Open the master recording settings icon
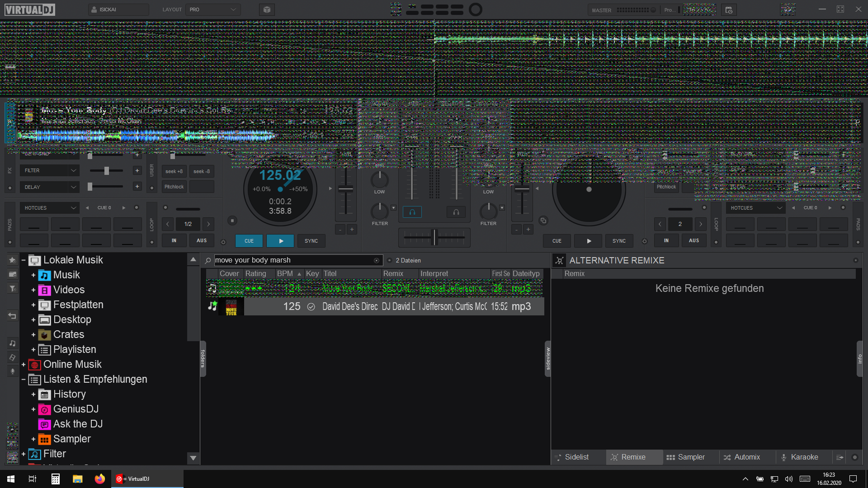Screen dimensions: 868x488 pos(729,10)
